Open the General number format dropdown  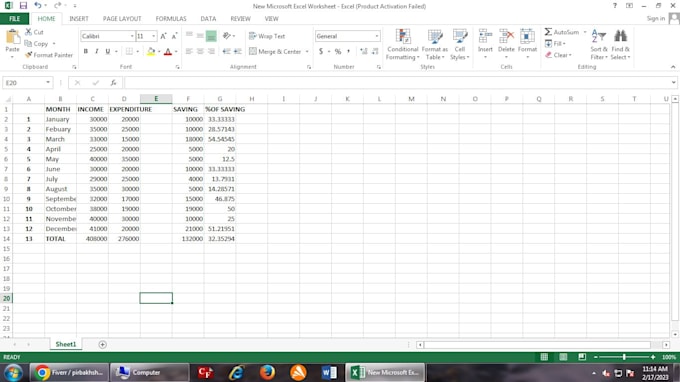376,36
